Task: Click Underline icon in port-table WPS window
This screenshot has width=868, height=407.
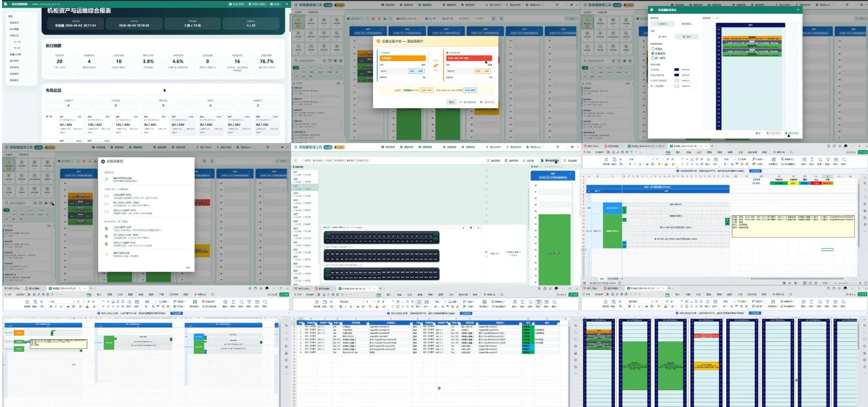Action: pos(351,306)
